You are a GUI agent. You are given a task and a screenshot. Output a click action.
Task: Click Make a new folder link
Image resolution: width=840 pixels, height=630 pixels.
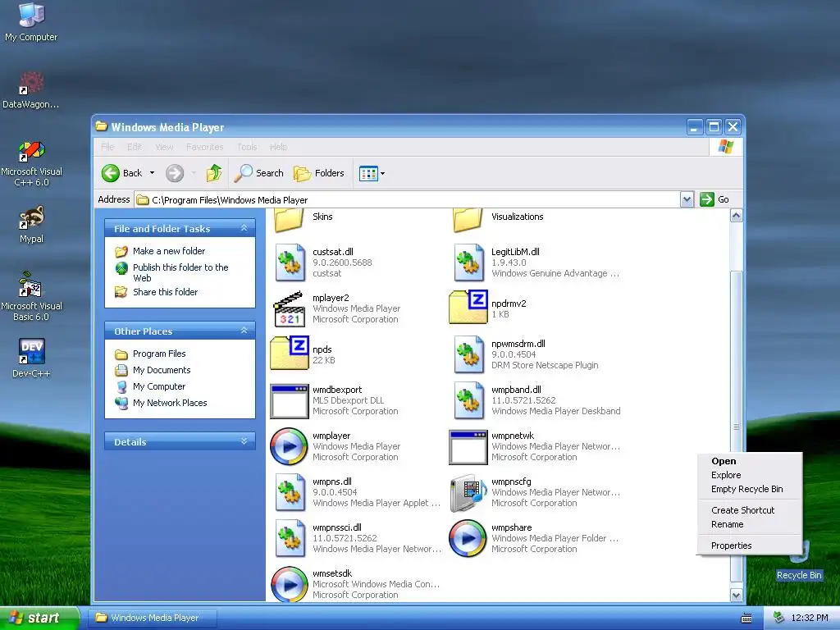pyautogui.click(x=169, y=251)
